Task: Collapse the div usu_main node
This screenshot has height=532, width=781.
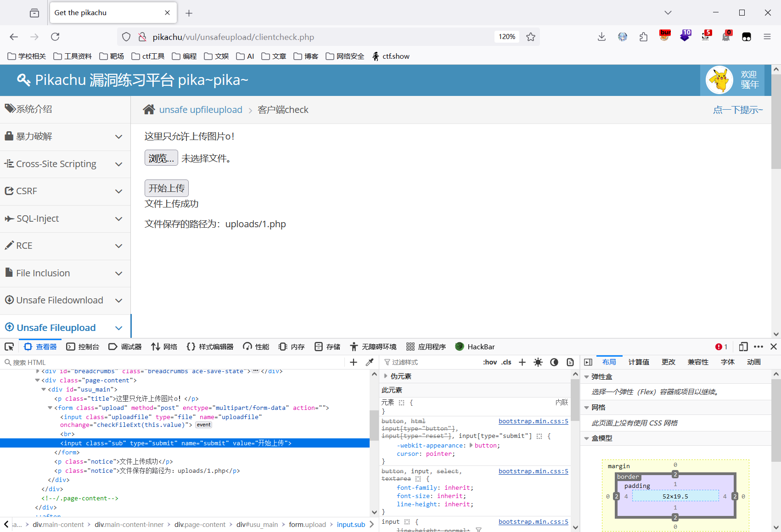Action: tap(44, 389)
